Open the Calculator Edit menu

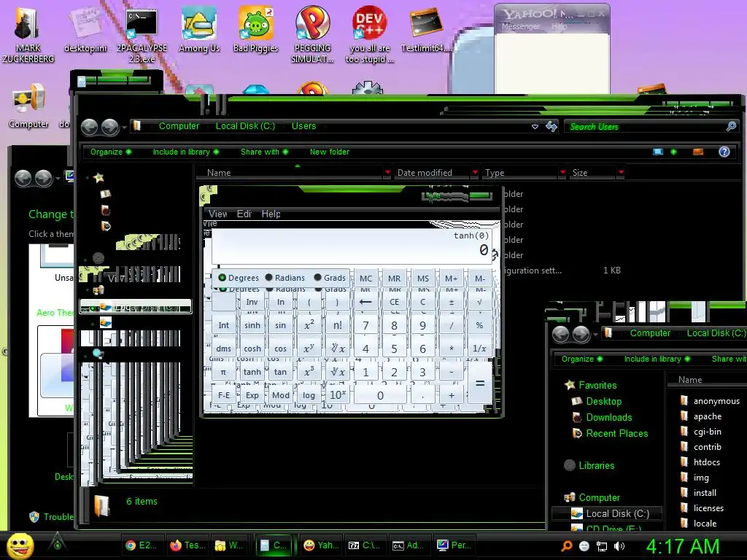244,214
